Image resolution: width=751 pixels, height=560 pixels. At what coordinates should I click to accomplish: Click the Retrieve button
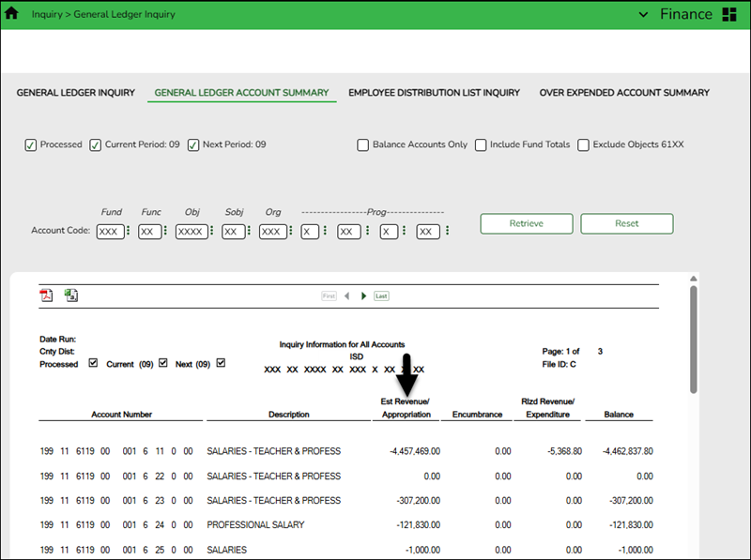coord(526,223)
